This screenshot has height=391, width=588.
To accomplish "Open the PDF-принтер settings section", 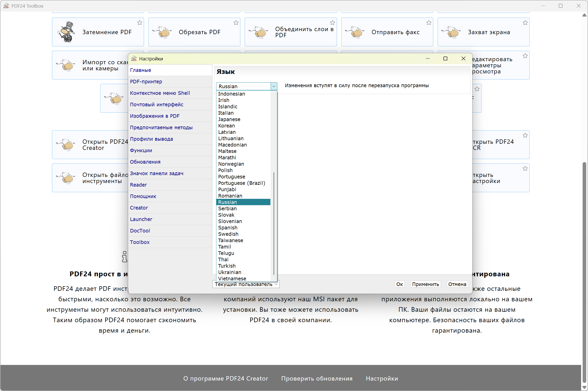I will click(x=170, y=82).
